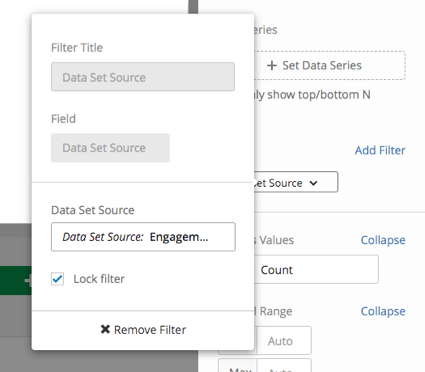The height and width of the screenshot is (372, 425).
Task: Open the Set Source filter dropdown
Action: pos(296,182)
